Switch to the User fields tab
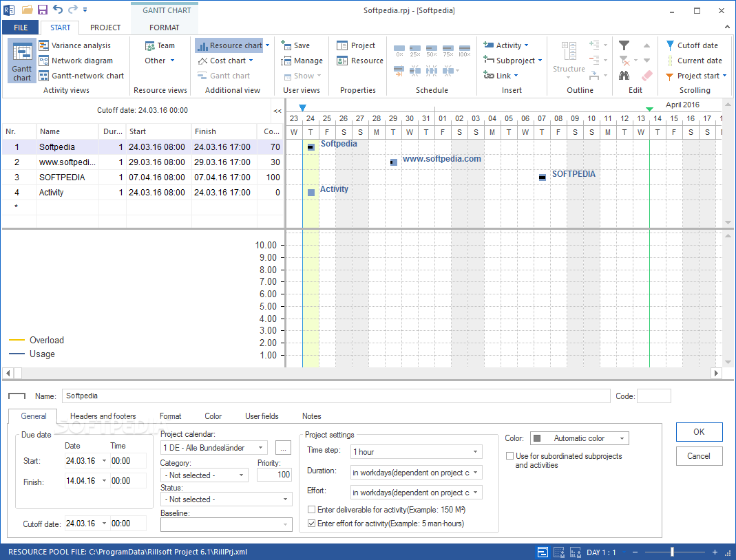The width and height of the screenshot is (736, 560). [262, 416]
